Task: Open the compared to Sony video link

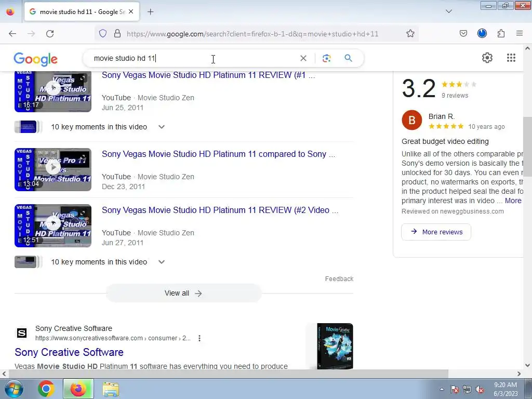Action: tap(219, 154)
